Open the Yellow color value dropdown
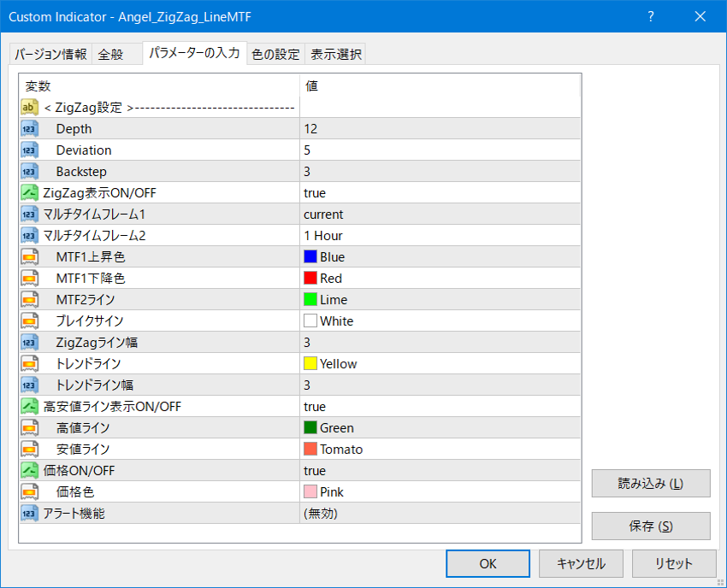The image size is (727, 588). point(440,364)
